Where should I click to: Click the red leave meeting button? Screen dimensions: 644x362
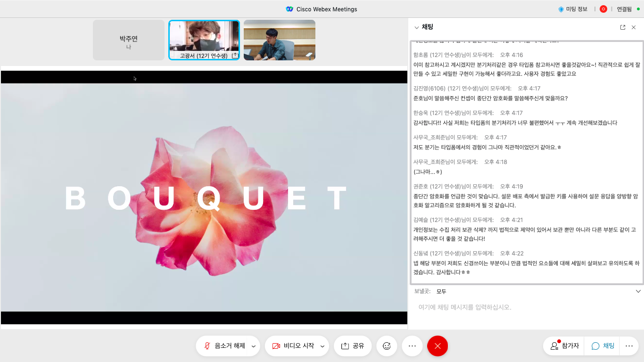[438, 346]
